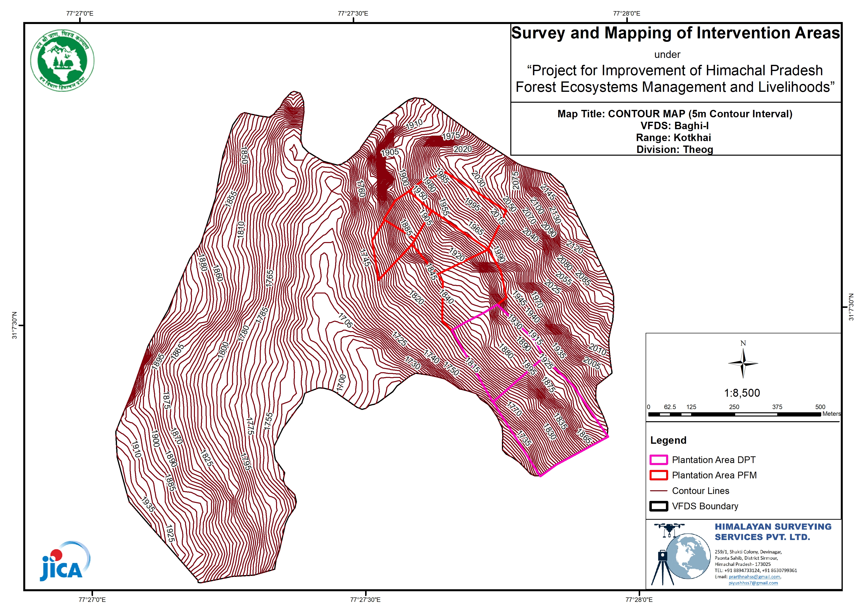Click the tripod survey instrument icon
868x614 pixels.
(662, 567)
